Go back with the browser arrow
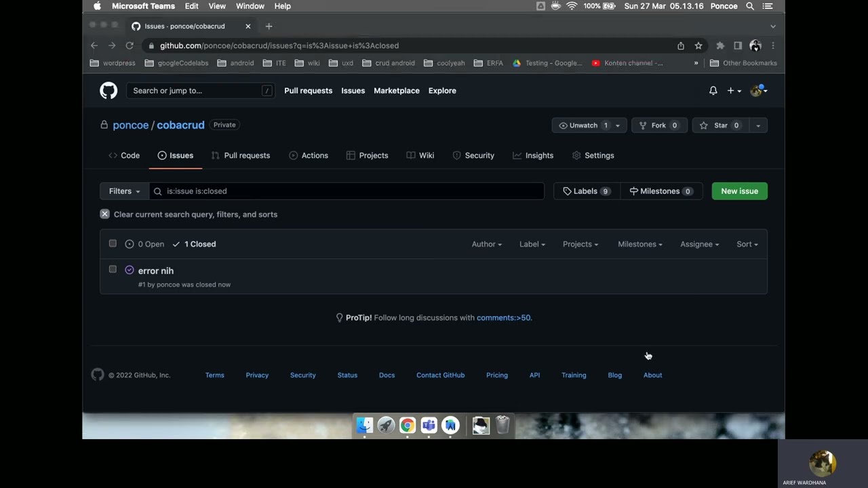Screen dimensions: 868x488 point(94,45)
